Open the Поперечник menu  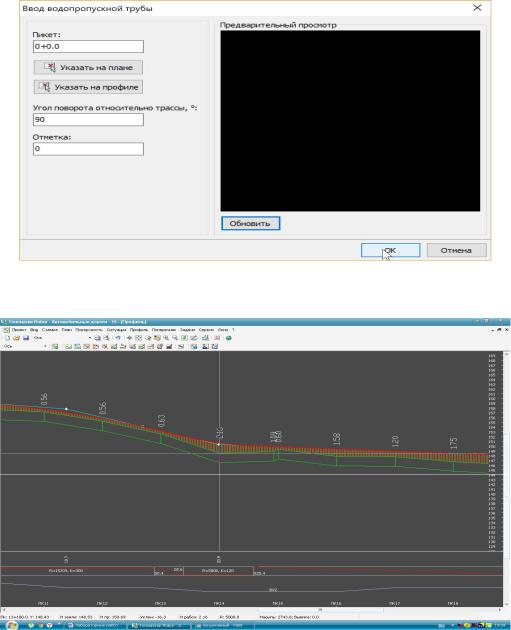tap(164, 329)
